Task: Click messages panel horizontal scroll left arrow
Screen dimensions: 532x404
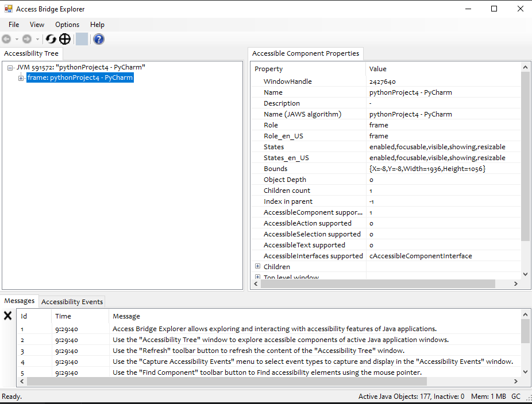Action: 22,381
